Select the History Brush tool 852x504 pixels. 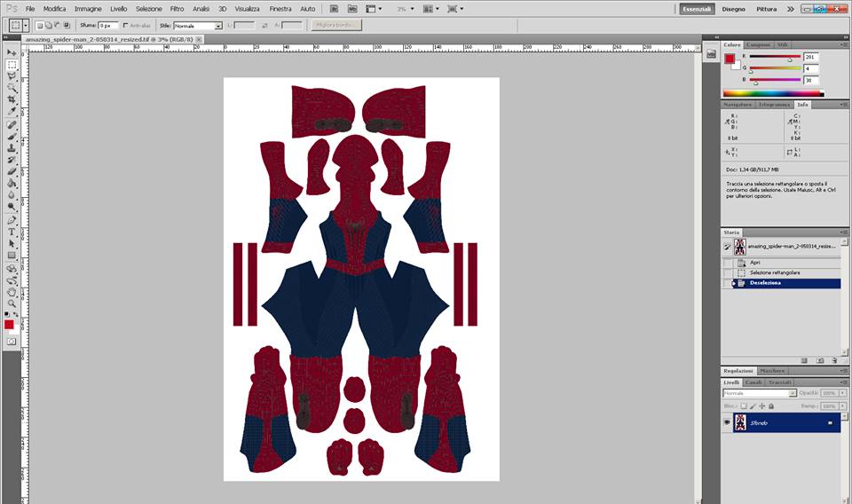(x=12, y=160)
